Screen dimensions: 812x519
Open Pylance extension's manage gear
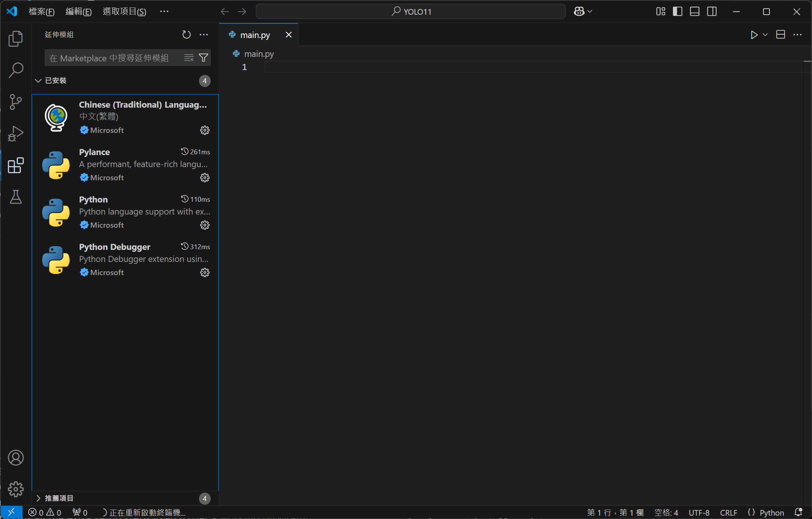(205, 178)
